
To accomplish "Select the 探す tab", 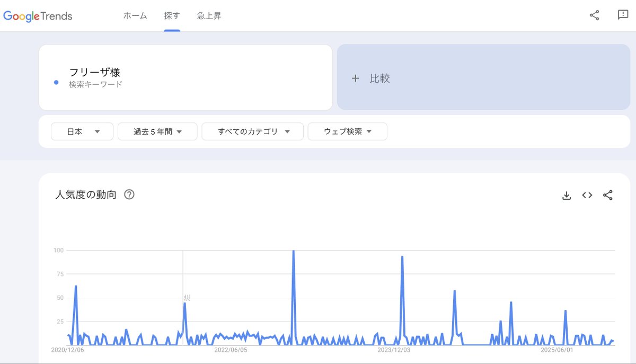I will coord(172,16).
